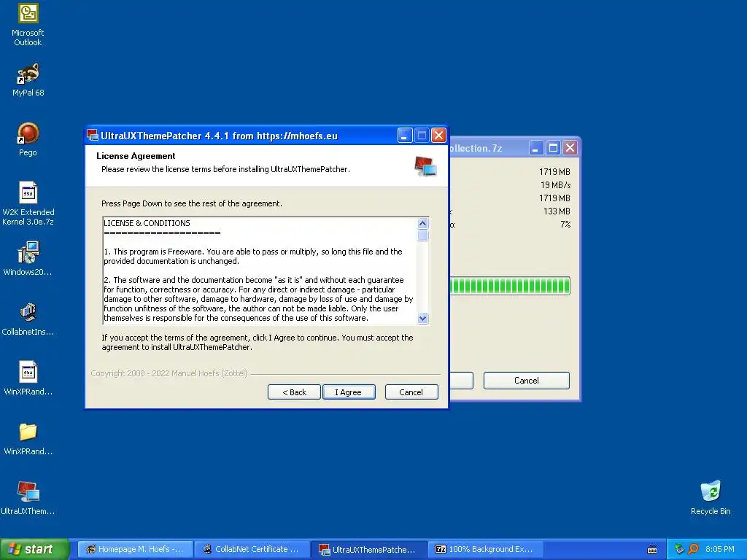Image resolution: width=747 pixels, height=560 pixels.
Task: Switch to 100% Background Ex... taskbar item
Action: point(485,549)
